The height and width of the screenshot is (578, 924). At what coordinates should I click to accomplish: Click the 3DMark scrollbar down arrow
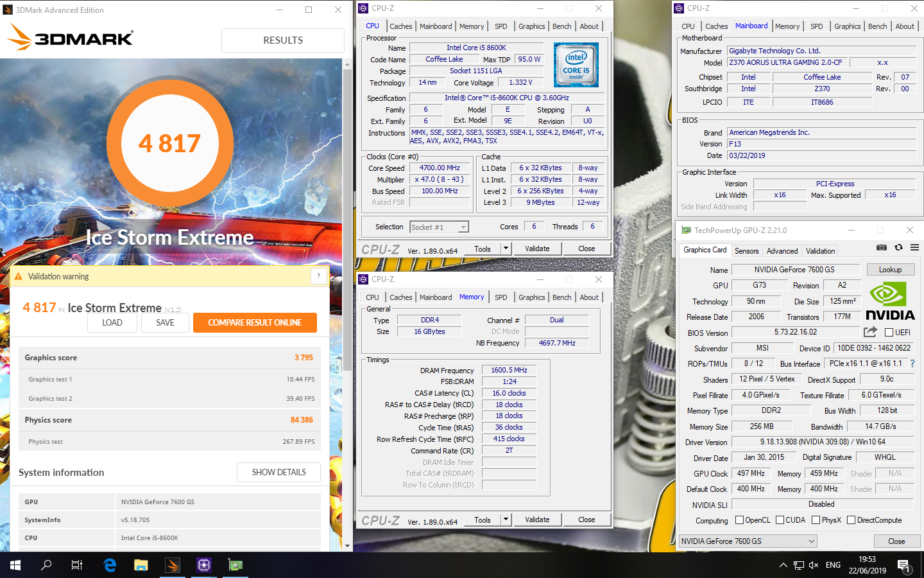[348, 546]
